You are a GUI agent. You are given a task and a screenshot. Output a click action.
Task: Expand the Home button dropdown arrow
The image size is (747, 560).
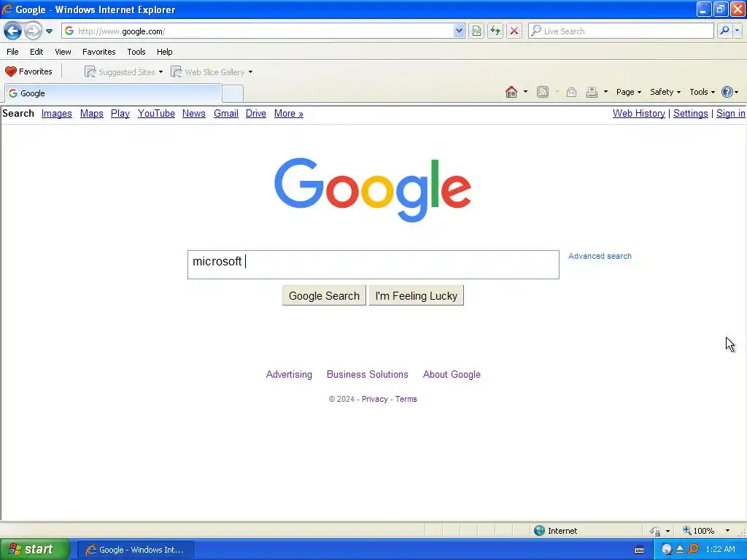click(x=525, y=92)
